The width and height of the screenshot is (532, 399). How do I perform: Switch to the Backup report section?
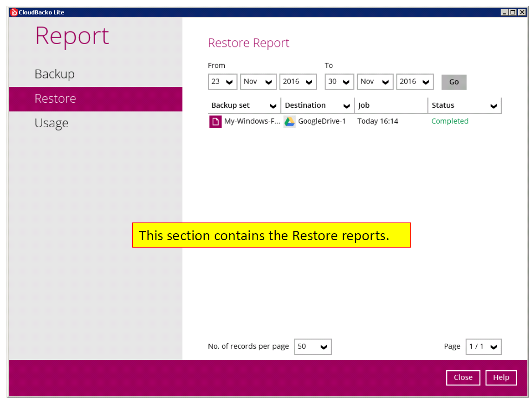click(55, 74)
